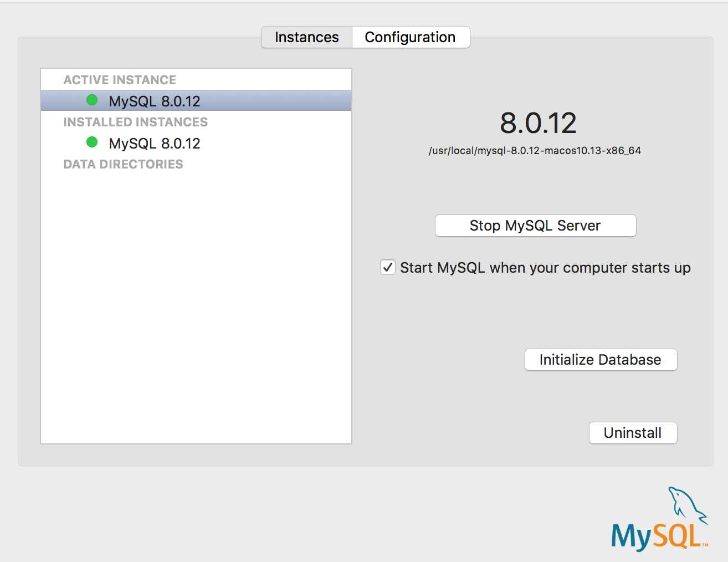728x562 pixels.
Task: Click the Uninstall button
Action: [633, 433]
